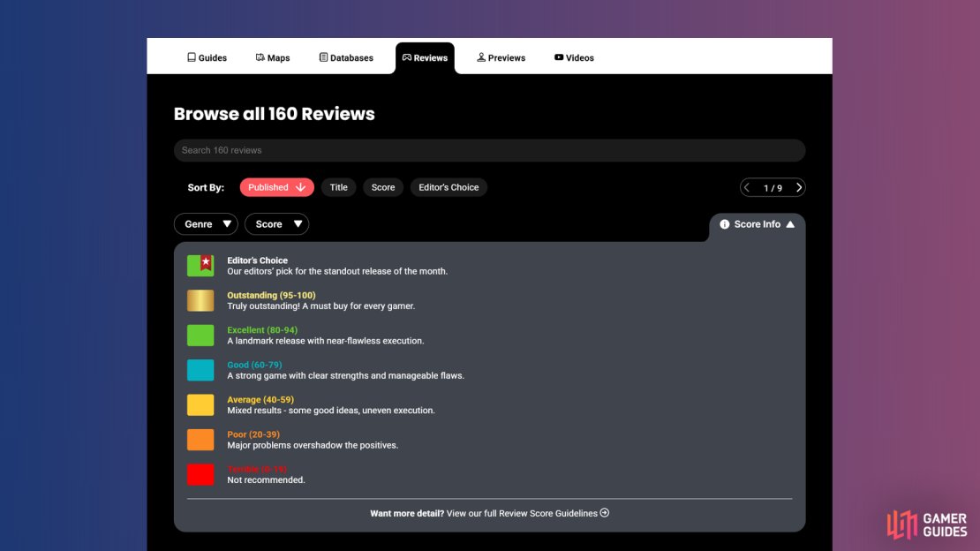Open the Videos tab
Image resolution: width=980 pixels, height=551 pixels.
[574, 57]
